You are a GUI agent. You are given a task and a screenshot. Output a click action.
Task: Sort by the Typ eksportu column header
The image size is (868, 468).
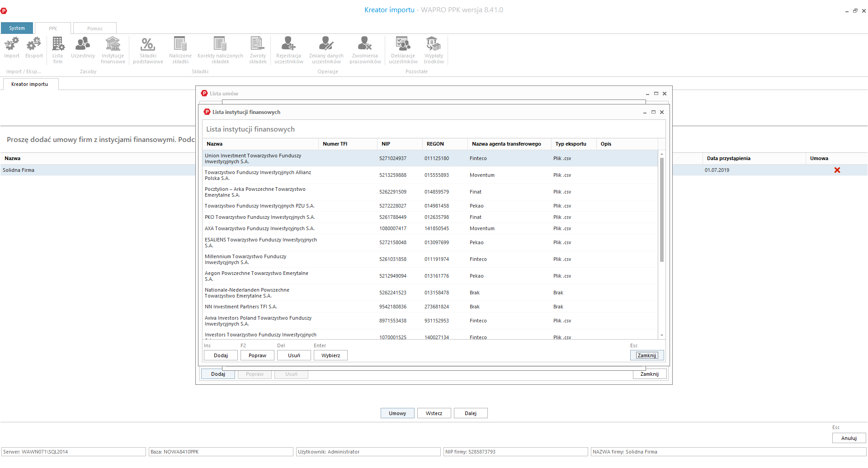[x=571, y=144]
